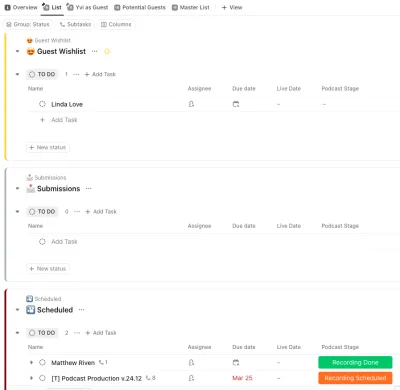
Task: Open ellipsis menu beside Scheduled title
Action: tap(81, 310)
